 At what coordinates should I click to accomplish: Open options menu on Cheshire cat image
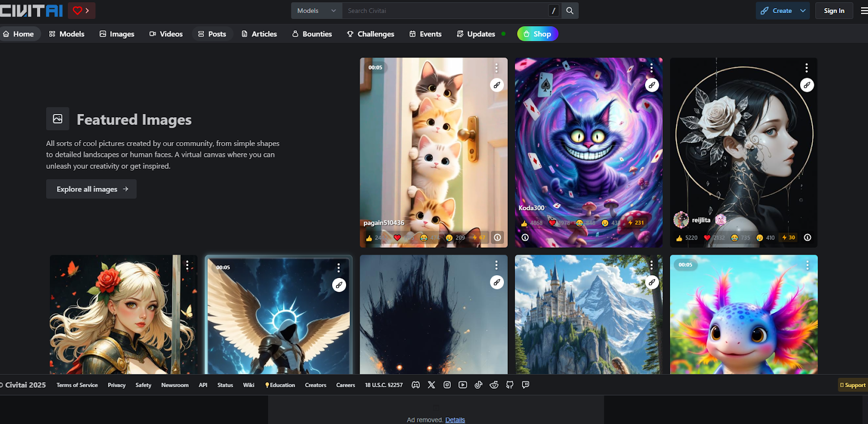[652, 68]
